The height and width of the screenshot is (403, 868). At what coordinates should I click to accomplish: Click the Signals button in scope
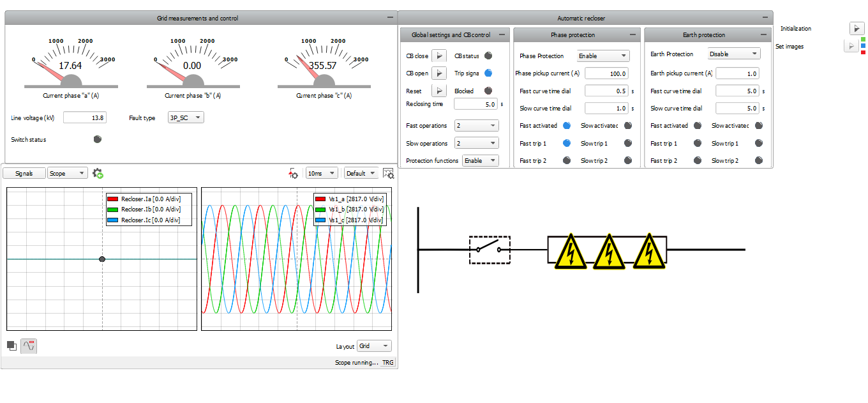[24, 173]
